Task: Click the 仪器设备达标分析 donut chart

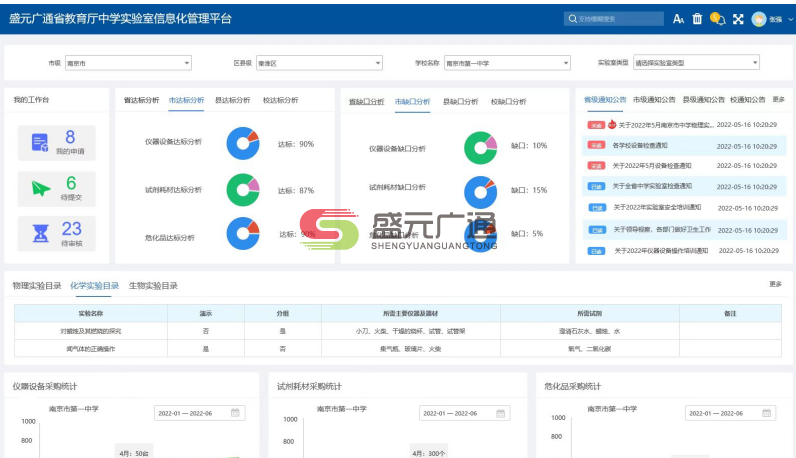Action: click(243, 143)
